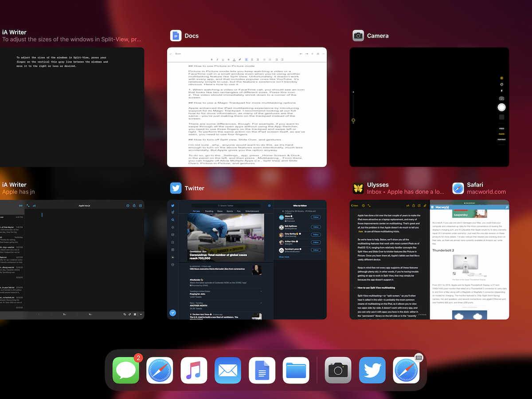The width and height of the screenshot is (532, 399).
Task: Click the Camera zoom slider handle
Action: (x=353, y=120)
